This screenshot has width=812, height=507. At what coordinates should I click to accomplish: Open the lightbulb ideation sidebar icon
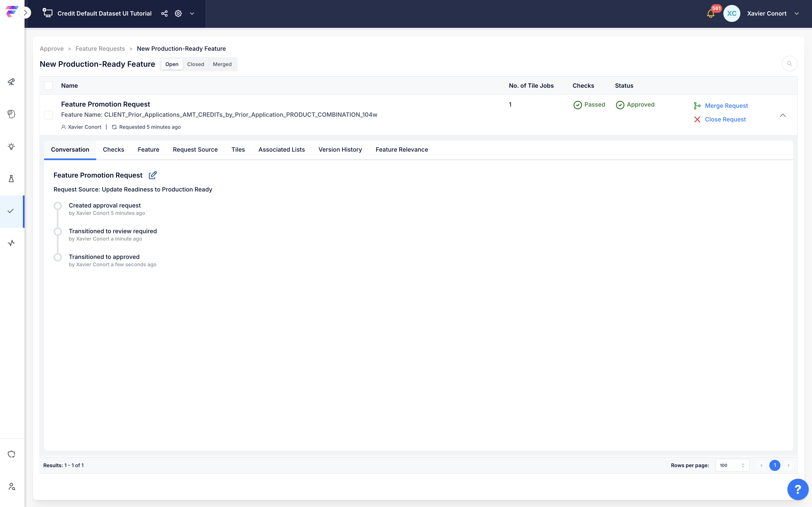[x=11, y=146]
